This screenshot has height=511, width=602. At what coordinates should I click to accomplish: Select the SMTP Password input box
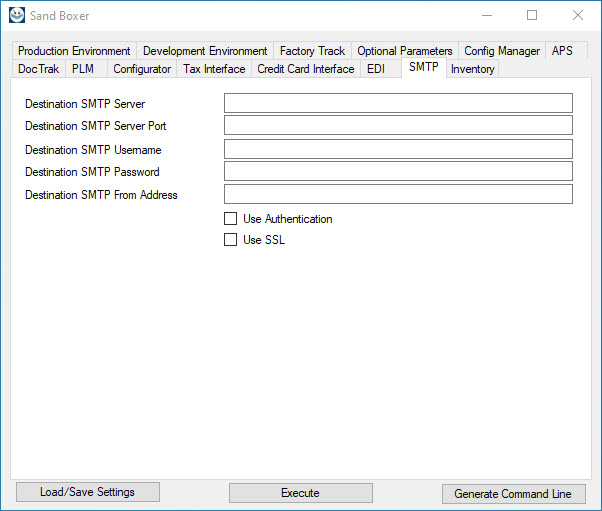[398, 171]
